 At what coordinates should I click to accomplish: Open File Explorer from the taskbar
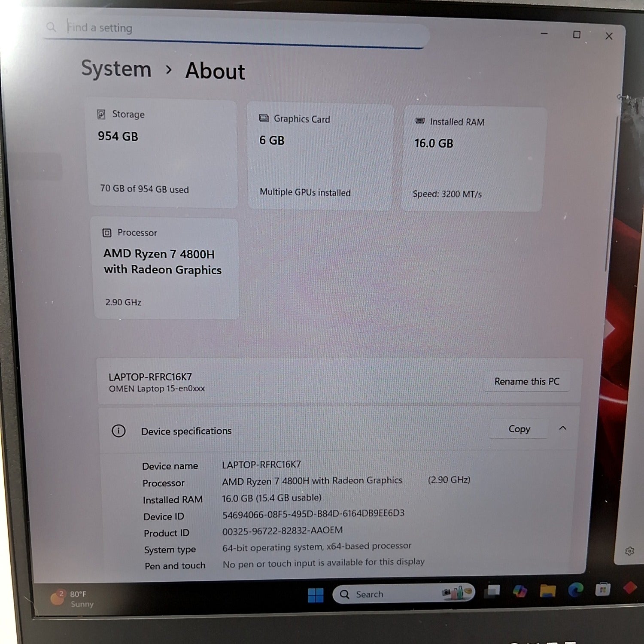[x=548, y=591]
